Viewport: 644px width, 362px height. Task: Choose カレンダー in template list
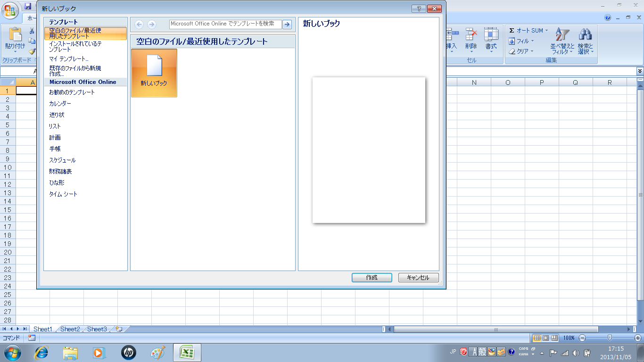point(60,104)
